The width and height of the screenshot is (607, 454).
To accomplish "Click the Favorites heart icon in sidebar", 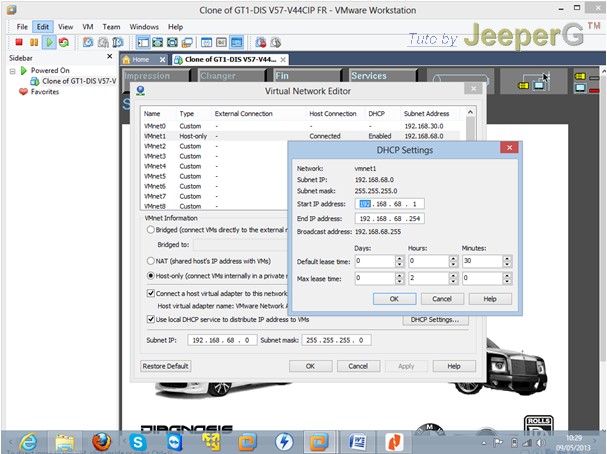I will pyautogui.click(x=23, y=92).
